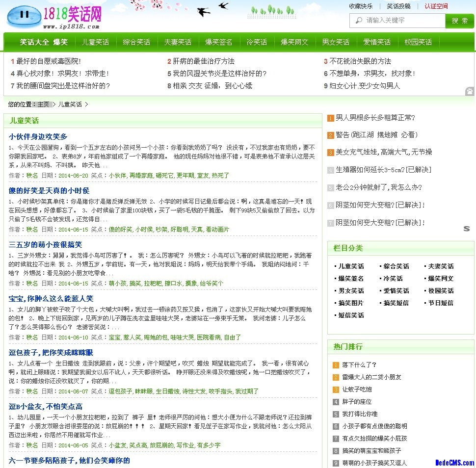476x468 pixels.
Task: Click the gray S icon beside sidebar
Action: (x=467, y=229)
